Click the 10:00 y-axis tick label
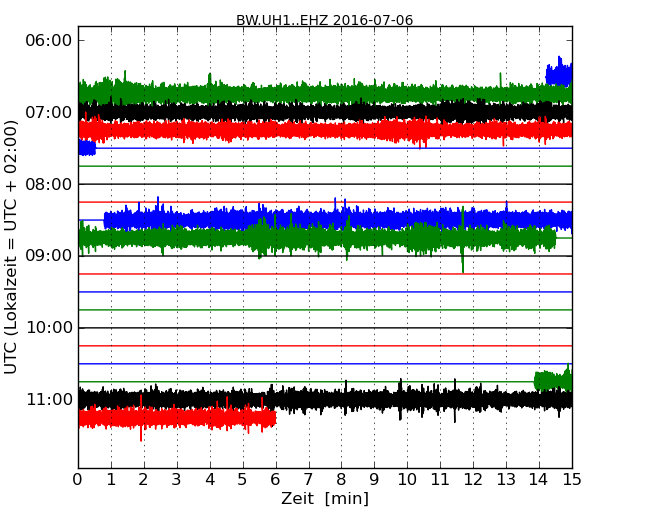This screenshot has height=520, width=650. (47, 328)
